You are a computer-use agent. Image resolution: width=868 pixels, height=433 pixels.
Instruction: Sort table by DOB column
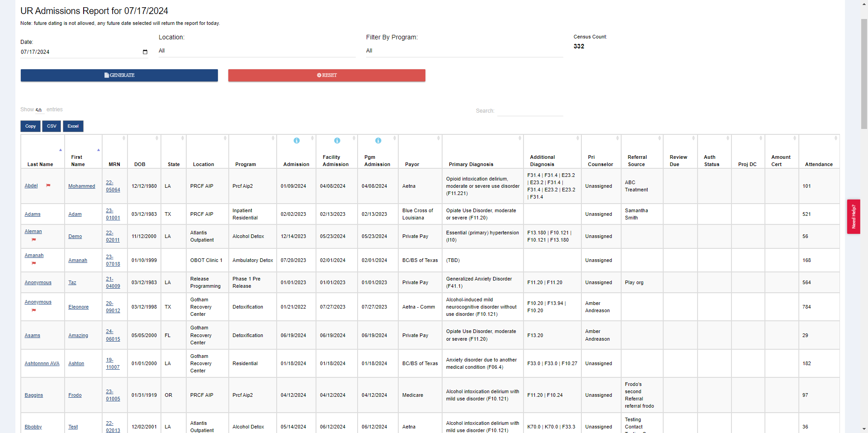tap(144, 152)
